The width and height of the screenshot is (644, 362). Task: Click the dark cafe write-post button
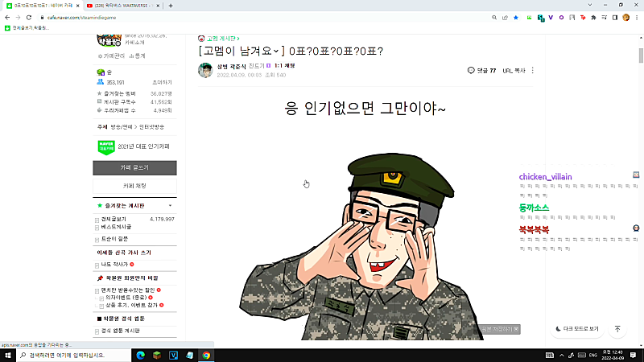coord(134,168)
